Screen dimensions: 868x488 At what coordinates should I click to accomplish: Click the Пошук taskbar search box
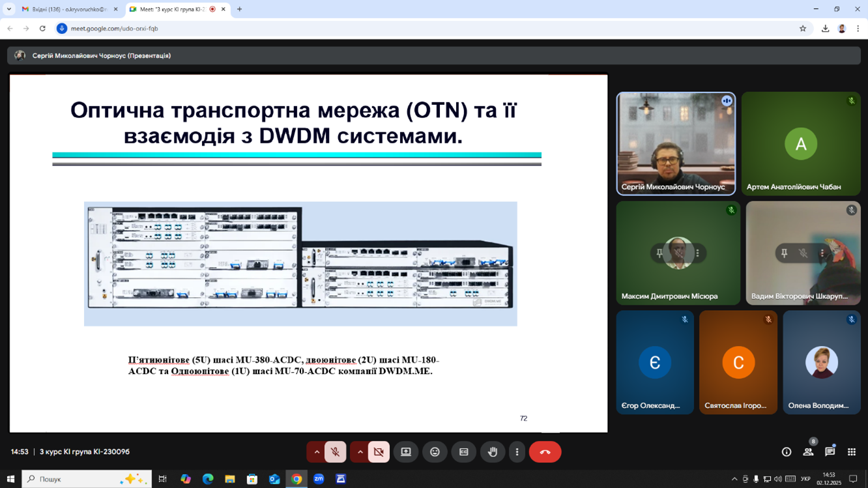click(x=87, y=479)
